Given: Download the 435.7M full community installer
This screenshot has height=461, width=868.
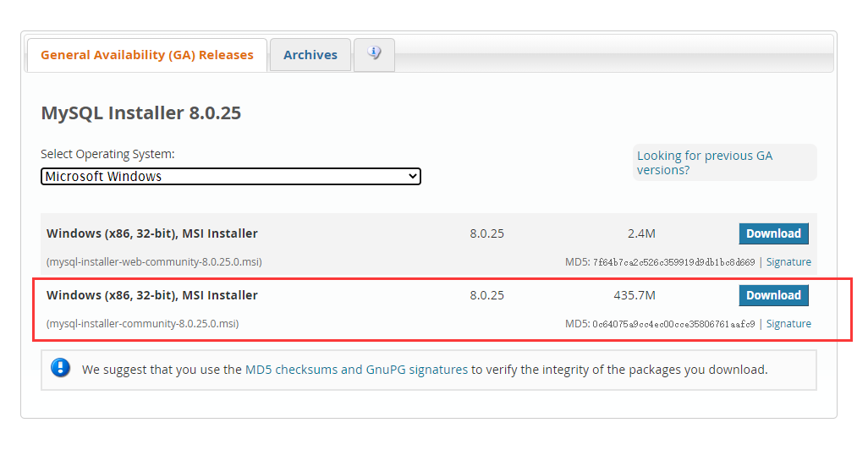Looking at the screenshot, I should pos(773,295).
